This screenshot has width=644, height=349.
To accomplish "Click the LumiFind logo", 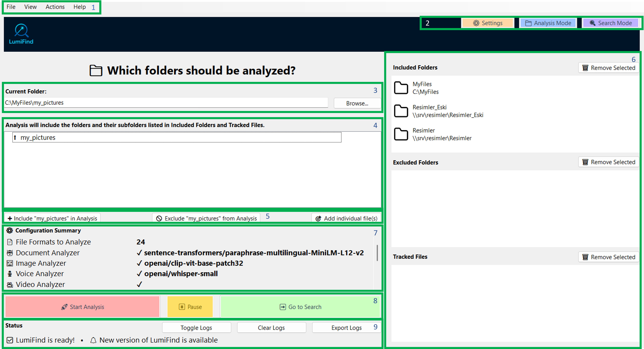I will (x=21, y=34).
